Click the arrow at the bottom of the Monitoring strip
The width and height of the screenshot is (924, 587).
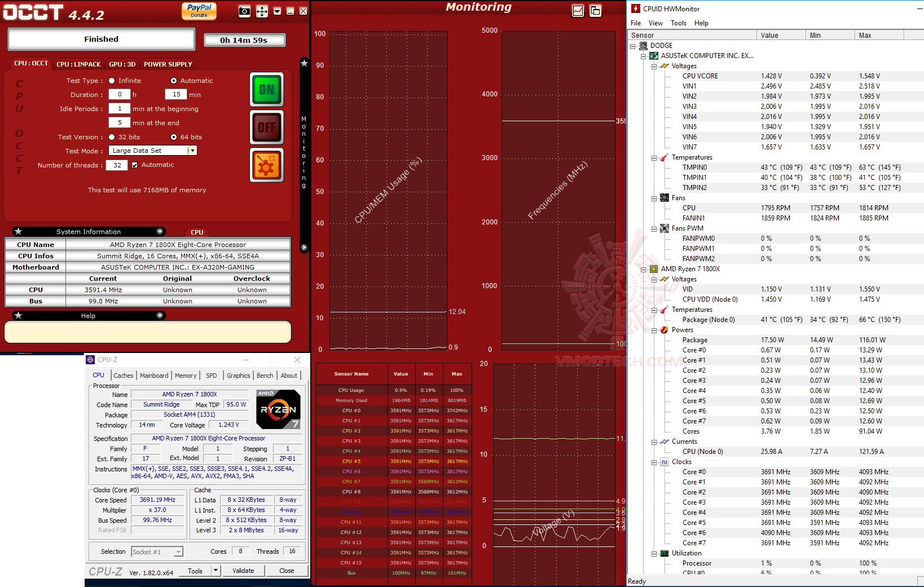pos(304,248)
